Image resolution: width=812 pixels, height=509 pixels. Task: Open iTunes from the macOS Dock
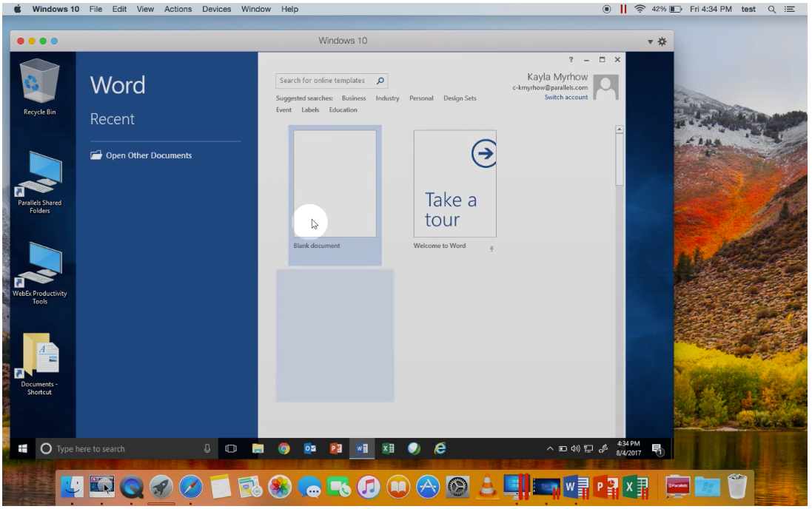point(368,487)
